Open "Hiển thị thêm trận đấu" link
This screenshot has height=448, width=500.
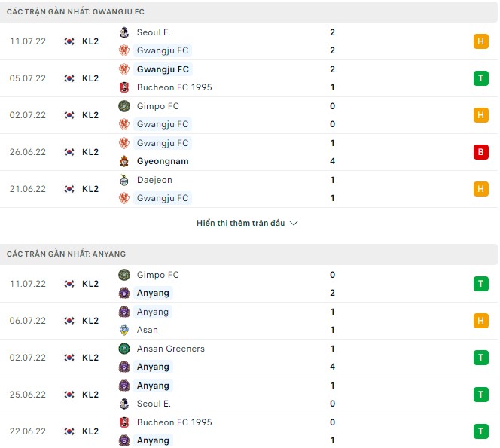(x=240, y=224)
